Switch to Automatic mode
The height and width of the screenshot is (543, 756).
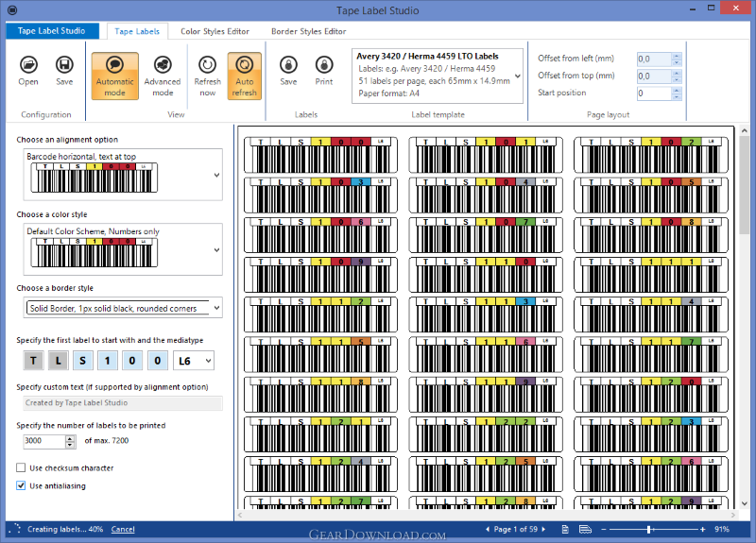[114, 76]
